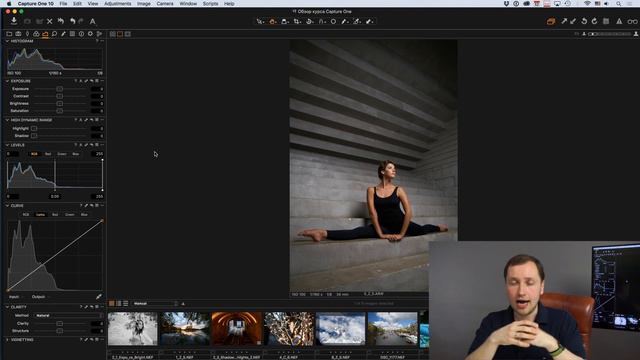Select the Crop cursor tool
The width and height of the screenshot is (640, 360).
297,21
